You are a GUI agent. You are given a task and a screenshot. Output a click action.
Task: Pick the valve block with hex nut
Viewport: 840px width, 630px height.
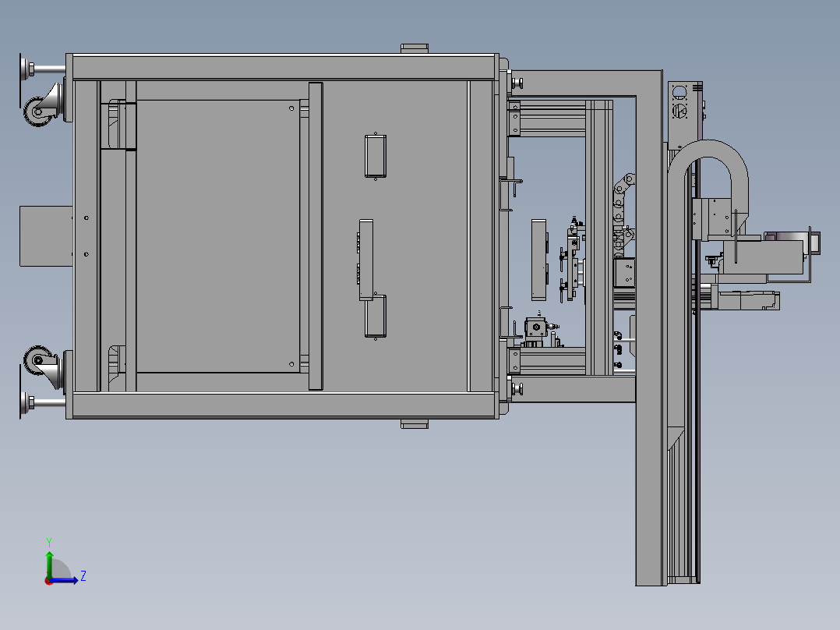pyautogui.click(x=536, y=328)
